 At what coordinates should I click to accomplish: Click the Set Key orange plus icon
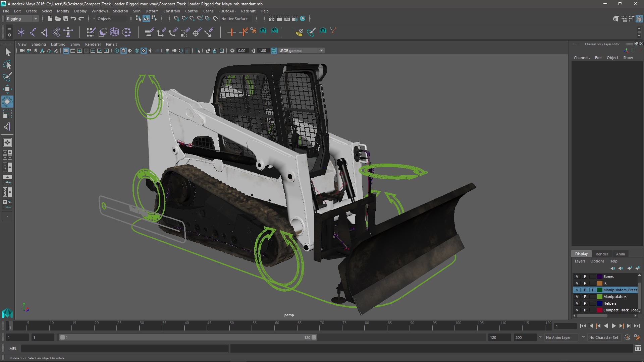pyautogui.click(x=231, y=32)
